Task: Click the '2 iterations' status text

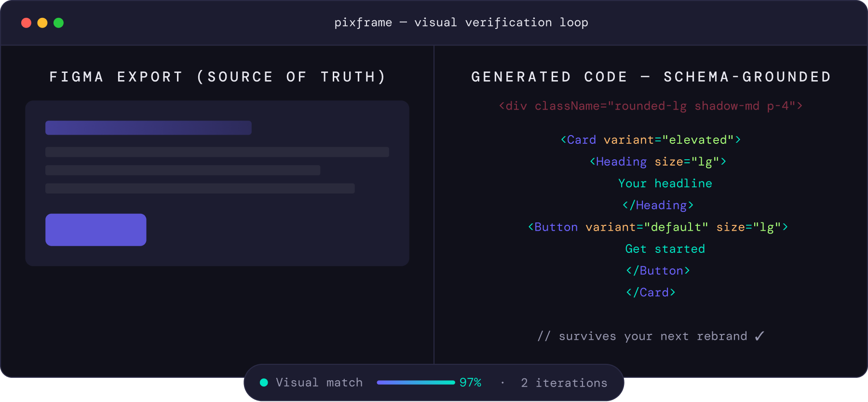Action: (564, 383)
